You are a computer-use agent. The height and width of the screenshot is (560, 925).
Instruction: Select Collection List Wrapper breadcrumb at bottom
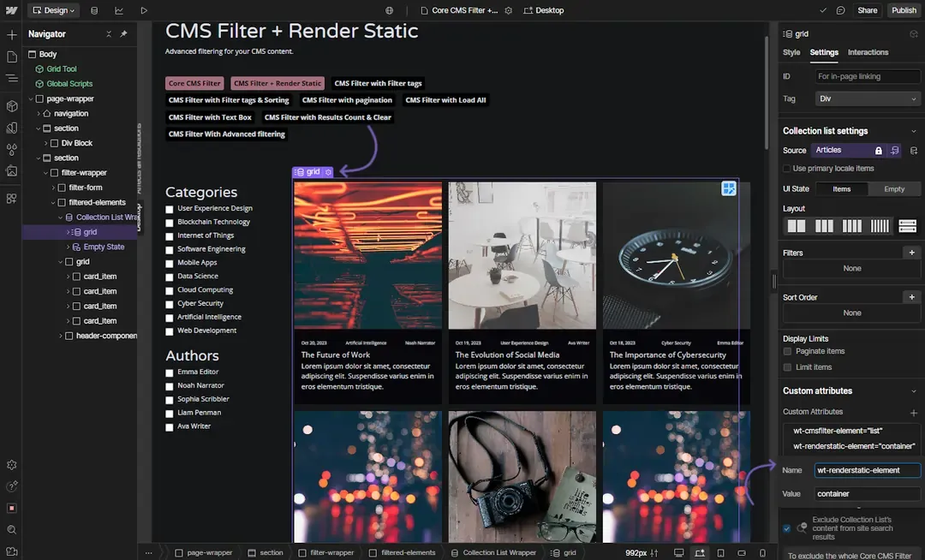point(494,553)
